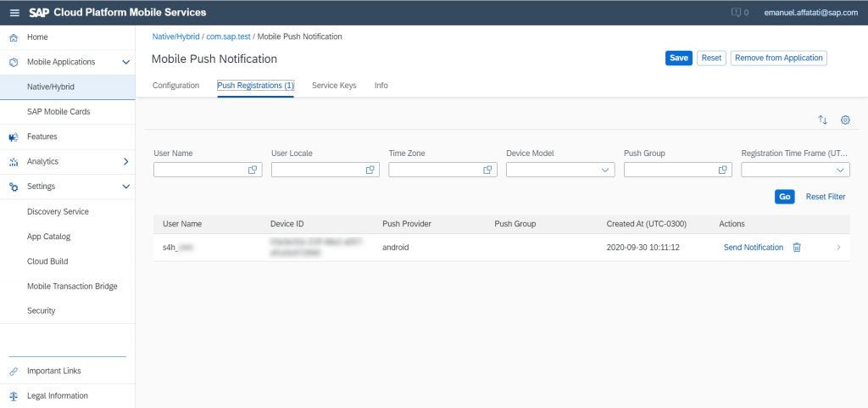
Task: Click the Features icon in sidebar
Action: pos(14,137)
